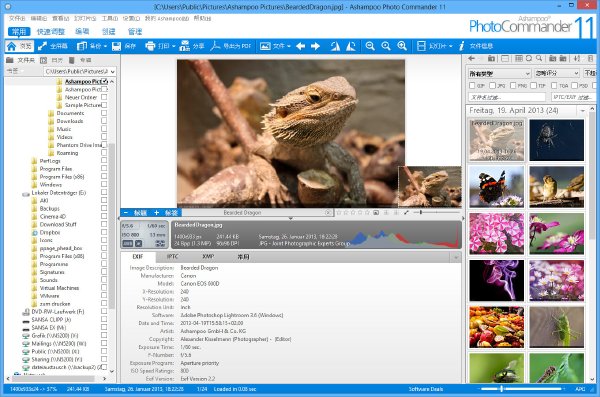Check the box next to Downloads folder

click(x=104, y=121)
